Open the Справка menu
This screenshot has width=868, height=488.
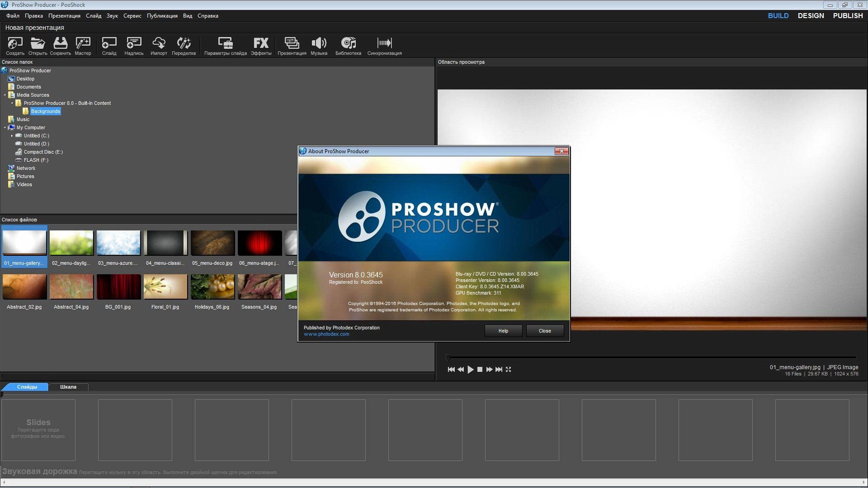point(208,16)
